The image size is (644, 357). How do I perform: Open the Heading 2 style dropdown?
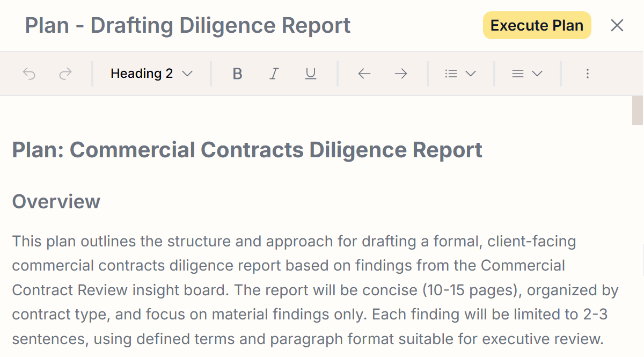click(x=151, y=74)
